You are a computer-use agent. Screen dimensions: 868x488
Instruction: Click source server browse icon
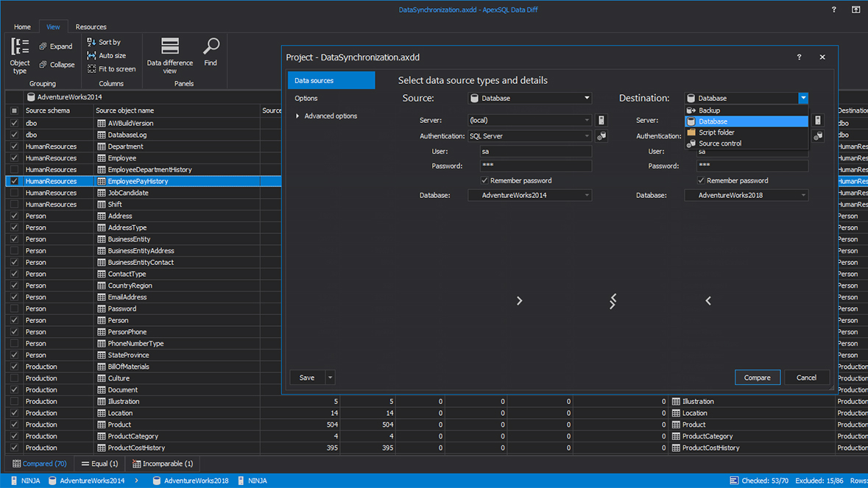601,120
